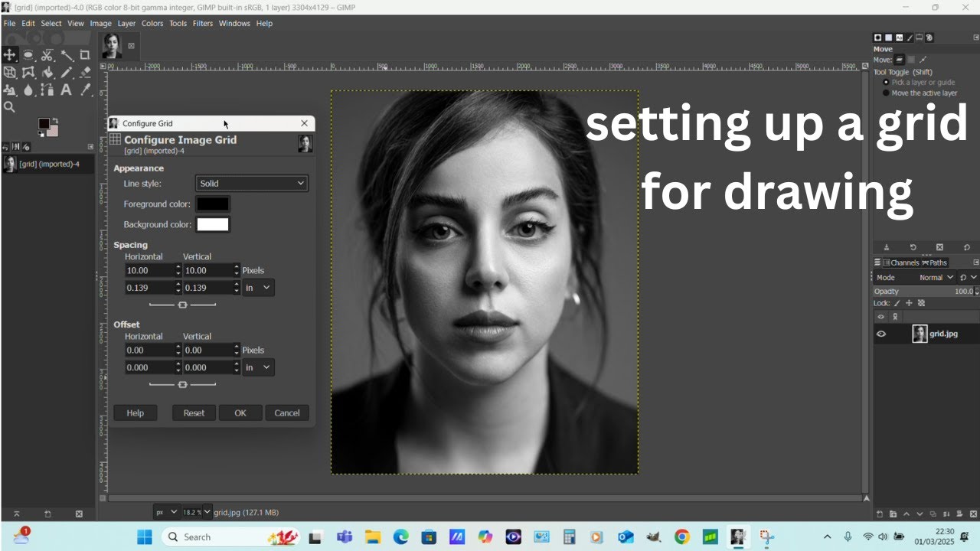Select the Clone stamp tool
980x551 pixels.
9,90
